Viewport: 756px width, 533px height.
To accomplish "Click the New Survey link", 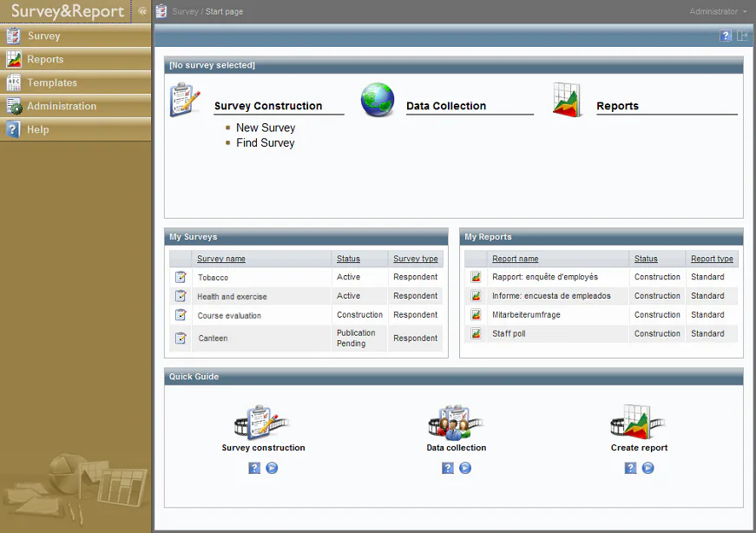I will click(x=266, y=128).
